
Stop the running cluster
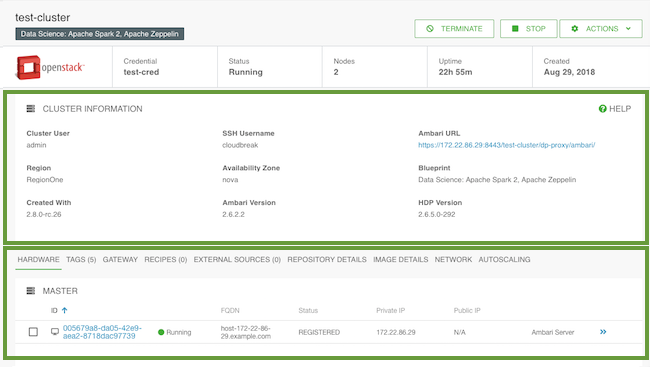pos(529,29)
